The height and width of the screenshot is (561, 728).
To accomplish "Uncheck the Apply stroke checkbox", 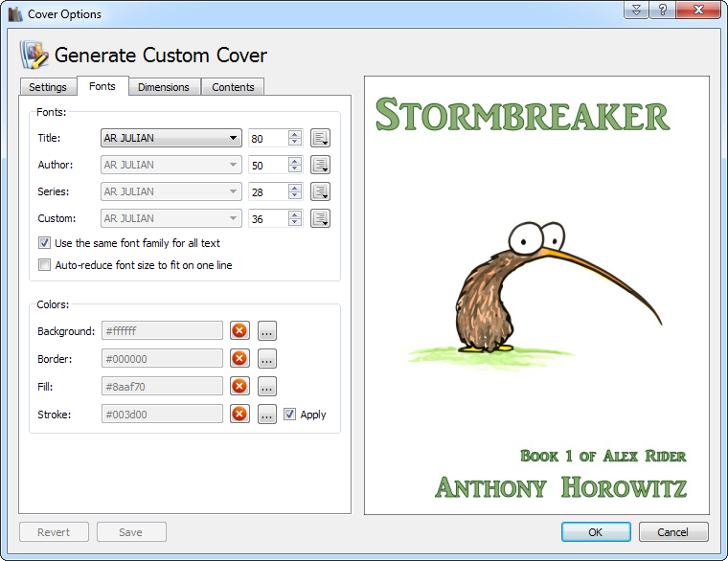I will (289, 415).
